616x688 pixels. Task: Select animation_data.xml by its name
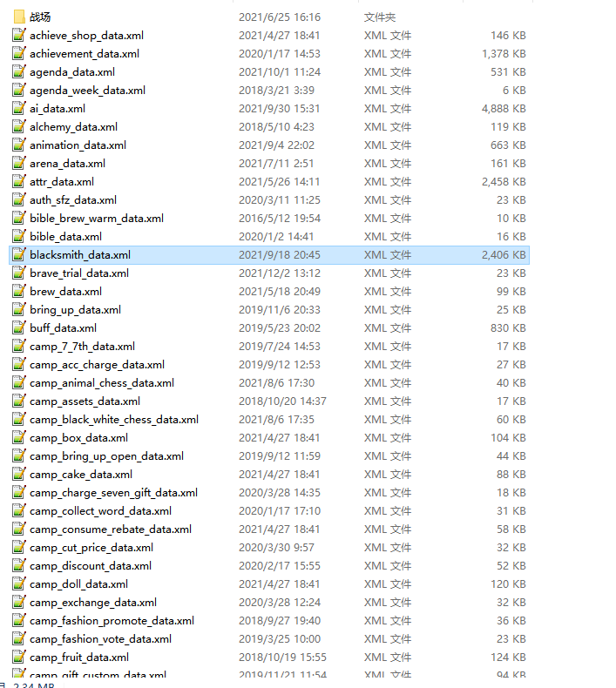click(x=78, y=145)
